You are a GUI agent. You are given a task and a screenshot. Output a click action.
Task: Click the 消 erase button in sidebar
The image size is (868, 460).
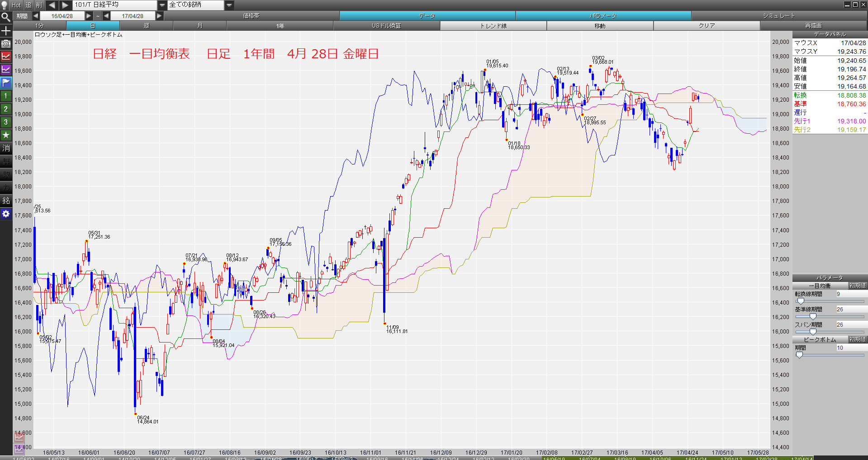[x=6, y=148]
